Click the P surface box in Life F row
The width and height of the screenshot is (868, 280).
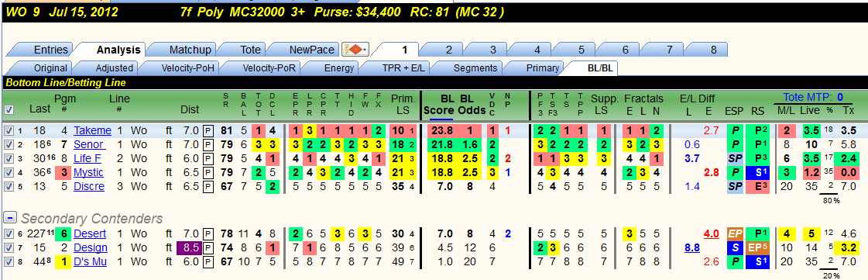(x=208, y=158)
